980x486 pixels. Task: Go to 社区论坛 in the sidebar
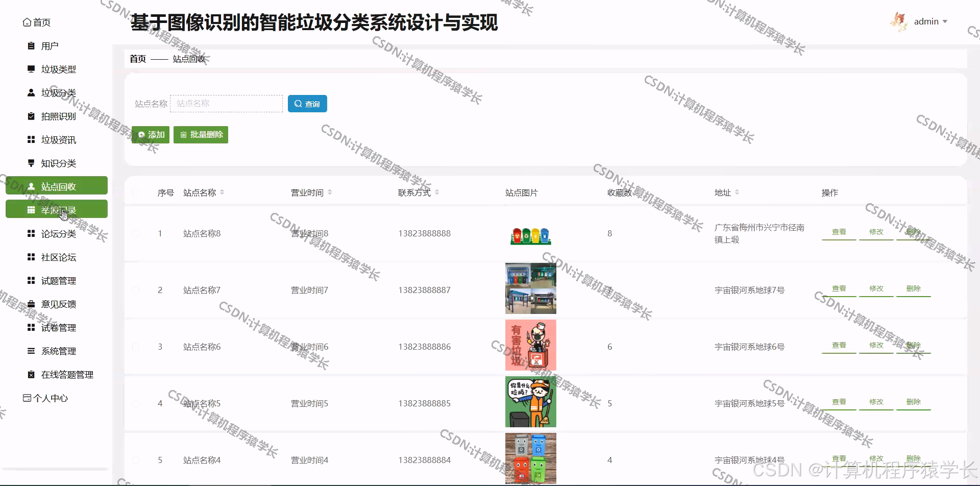57,257
